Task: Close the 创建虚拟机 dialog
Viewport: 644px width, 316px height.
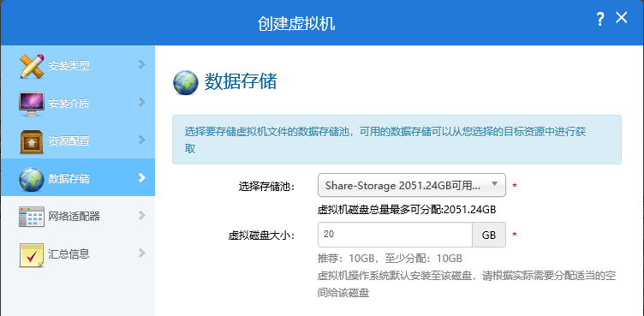Action: [622, 18]
